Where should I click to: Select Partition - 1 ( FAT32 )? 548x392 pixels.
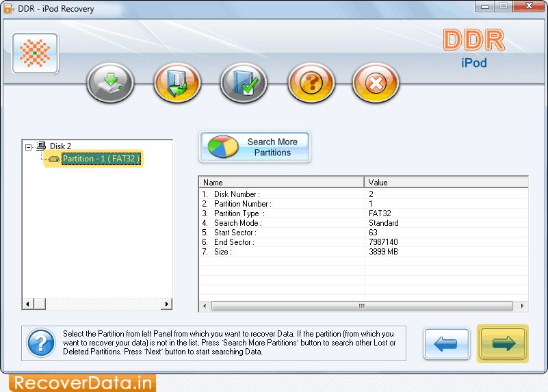[x=101, y=159]
